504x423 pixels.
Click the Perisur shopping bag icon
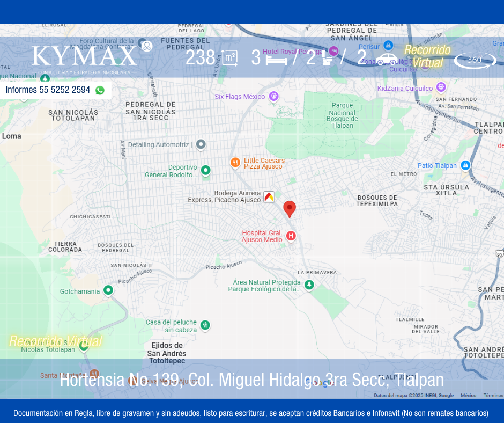(x=388, y=45)
